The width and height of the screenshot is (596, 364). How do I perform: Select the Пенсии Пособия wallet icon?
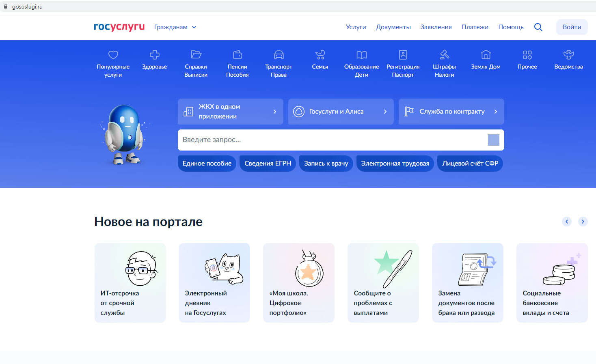pyautogui.click(x=237, y=55)
